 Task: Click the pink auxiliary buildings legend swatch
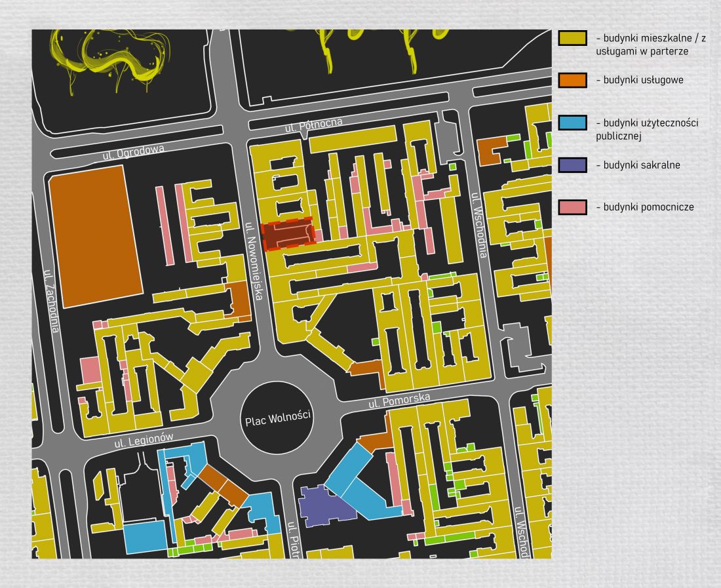click(572, 207)
